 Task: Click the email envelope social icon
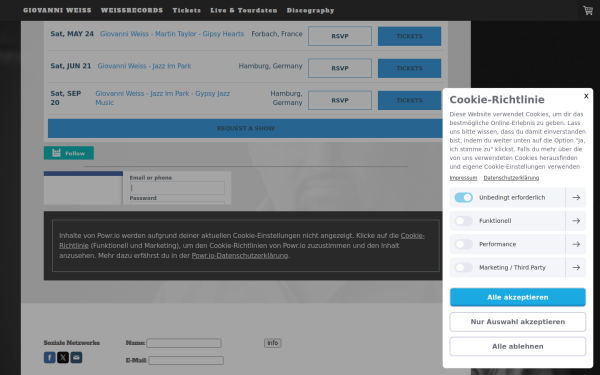click(76, 357)
